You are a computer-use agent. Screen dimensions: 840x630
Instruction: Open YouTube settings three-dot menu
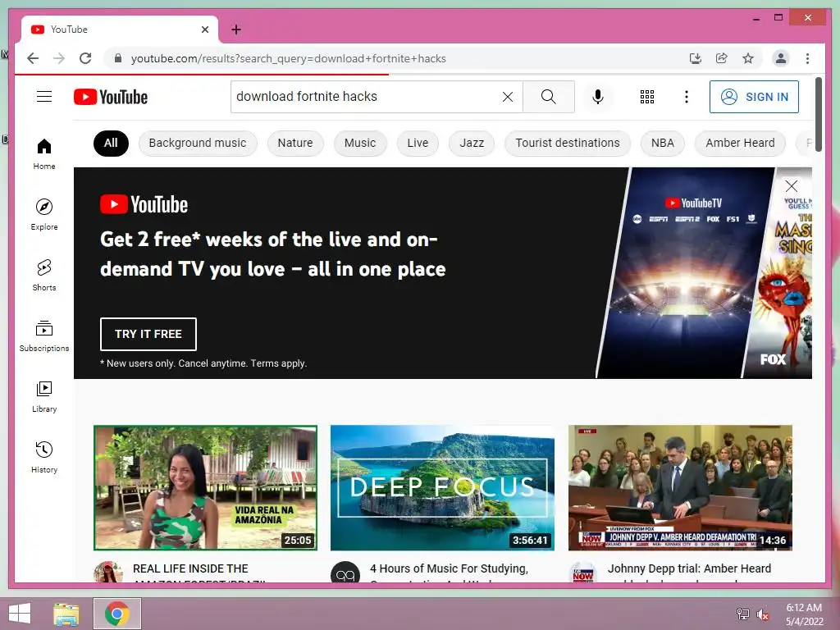click(x=687, y=97)
